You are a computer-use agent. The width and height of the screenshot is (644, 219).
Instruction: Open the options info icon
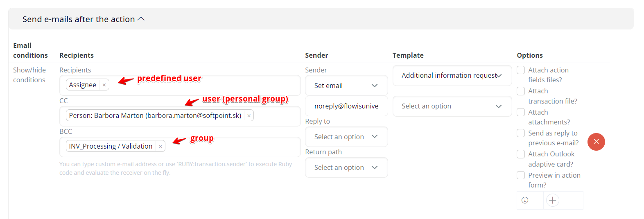[x=525, y=200]
